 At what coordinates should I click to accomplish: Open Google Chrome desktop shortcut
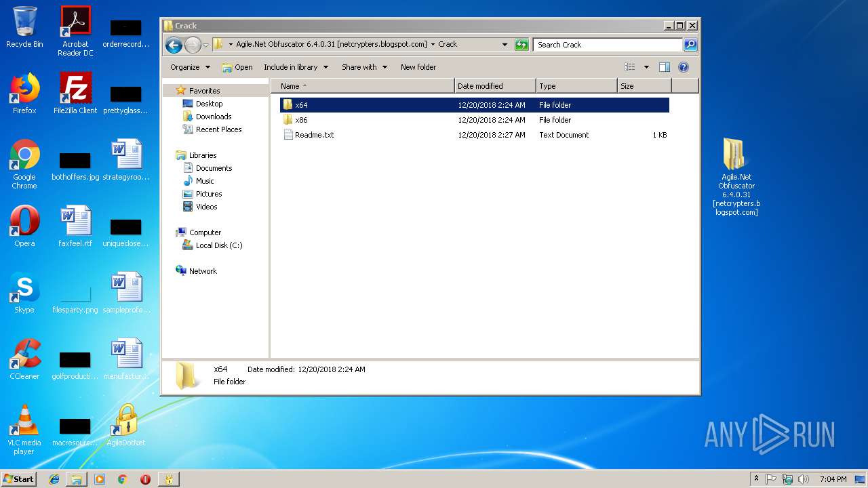pyautogui.click(x=24, y=164)
